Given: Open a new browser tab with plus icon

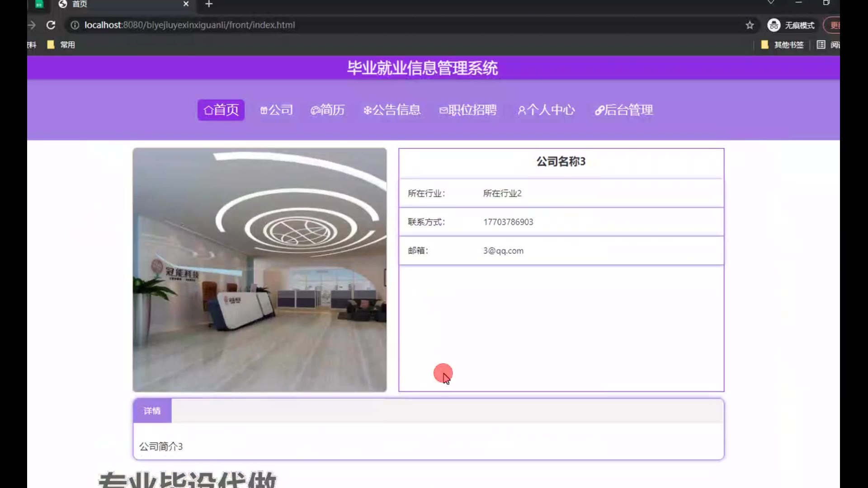Looking at the screenshot, I should 209,4.
